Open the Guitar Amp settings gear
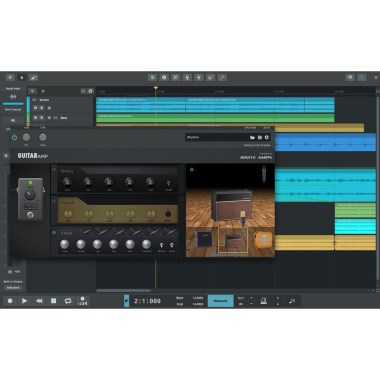This screenshot has width=380, height=380. pyautogui.click(x=267, y=137)
